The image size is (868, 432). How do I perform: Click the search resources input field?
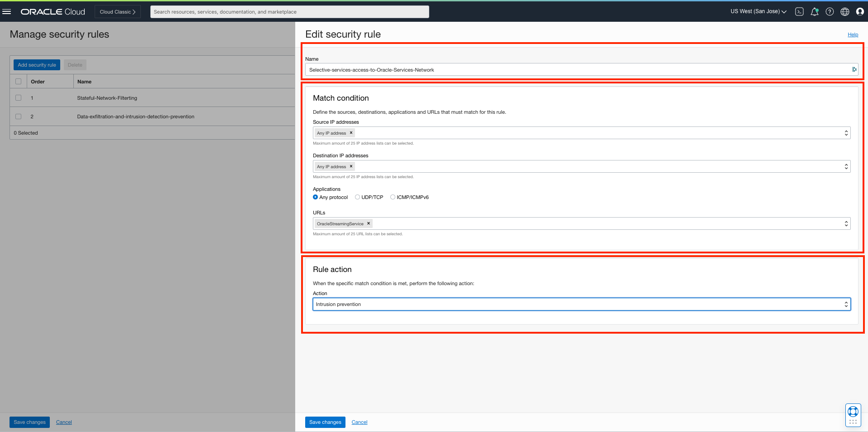pos(289,11)
